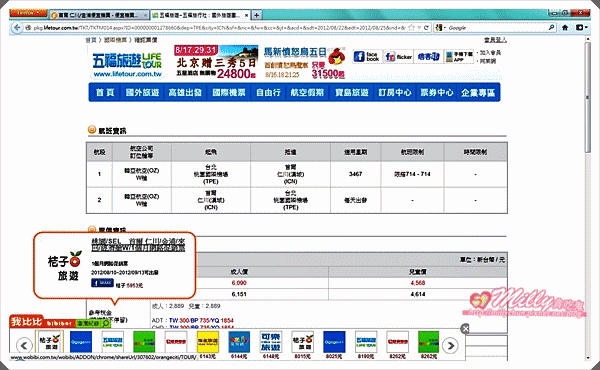Viewport: 600px width, 370px height.
Task: Open the orange Firefox menu button
Action: pos(28,13)
